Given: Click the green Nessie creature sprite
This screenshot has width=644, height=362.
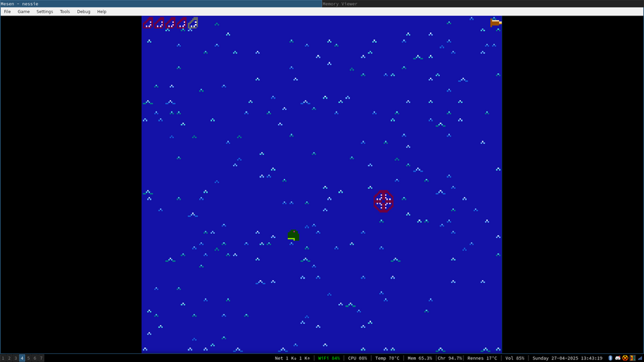Looking at the screenshot, I should coord(293,235).
